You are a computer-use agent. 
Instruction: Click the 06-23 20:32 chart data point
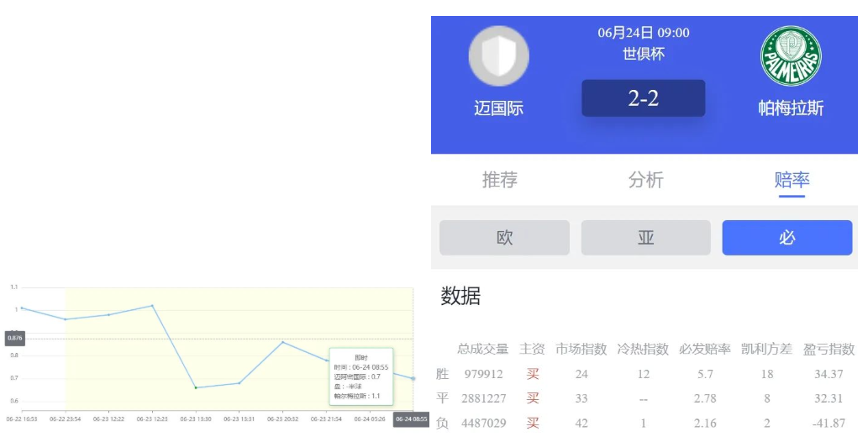(x=283, y=342)
